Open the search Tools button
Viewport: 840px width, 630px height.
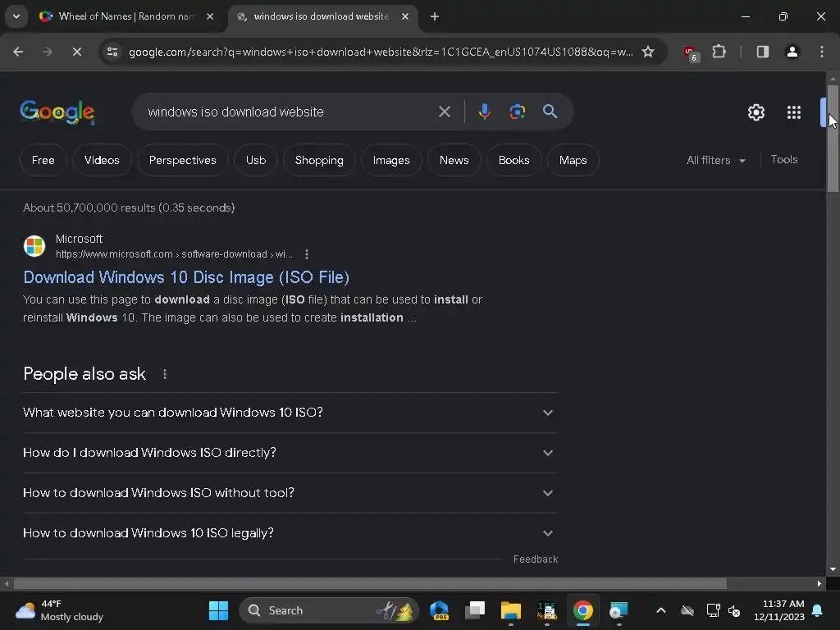click(x=784, y=160)
